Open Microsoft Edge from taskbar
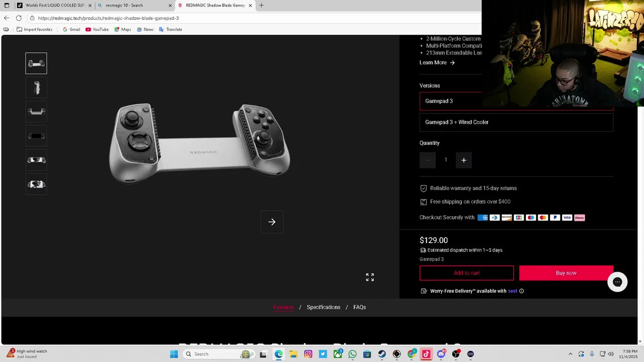 [278, 354]
